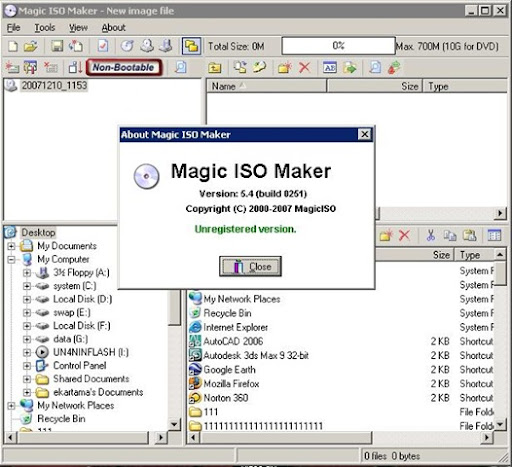Open the File menu

click(x=13, y=28)
